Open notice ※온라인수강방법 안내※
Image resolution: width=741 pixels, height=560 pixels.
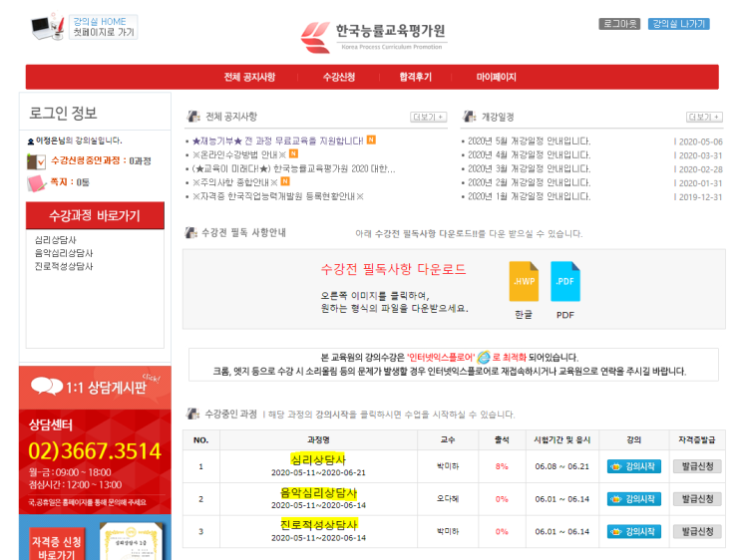point(239,154)
